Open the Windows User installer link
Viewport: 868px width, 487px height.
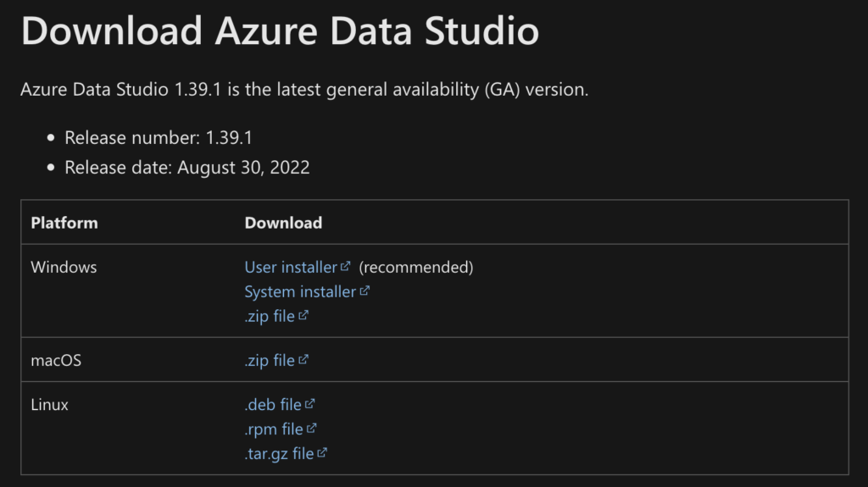click(x=291, y=268)
